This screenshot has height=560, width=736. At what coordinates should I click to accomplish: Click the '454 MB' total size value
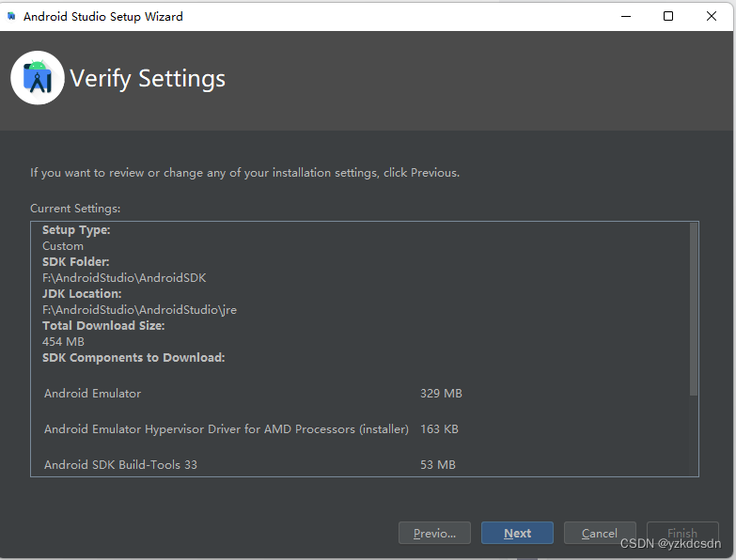(x=63, y=341)
